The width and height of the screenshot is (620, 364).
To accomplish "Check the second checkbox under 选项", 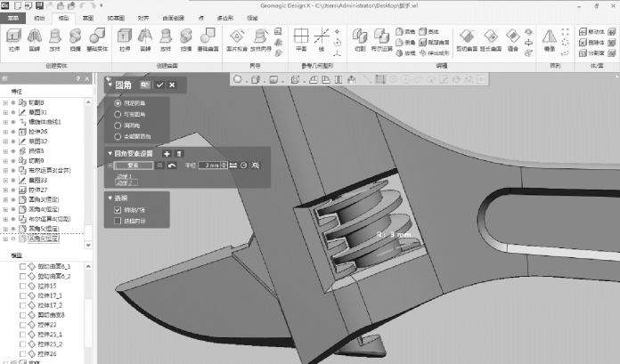I will (118, 221).
